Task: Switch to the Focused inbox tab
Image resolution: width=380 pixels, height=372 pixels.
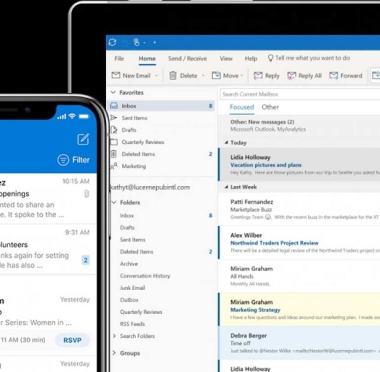Action: tap(242, 107)
